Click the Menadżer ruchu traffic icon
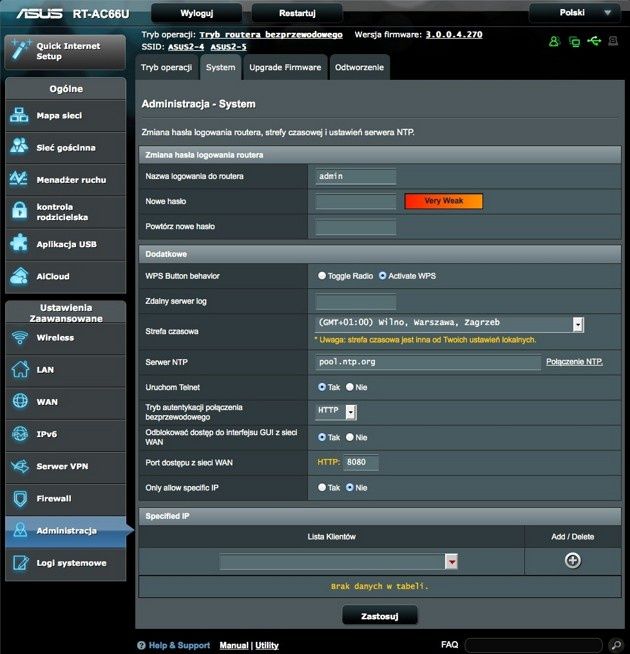 tap(19, 179)
